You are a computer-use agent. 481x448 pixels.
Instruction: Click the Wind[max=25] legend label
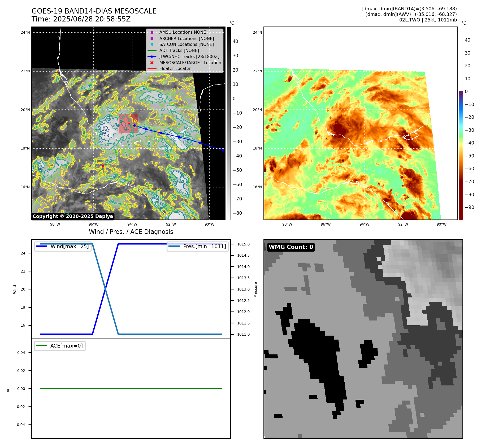(63, 246)
